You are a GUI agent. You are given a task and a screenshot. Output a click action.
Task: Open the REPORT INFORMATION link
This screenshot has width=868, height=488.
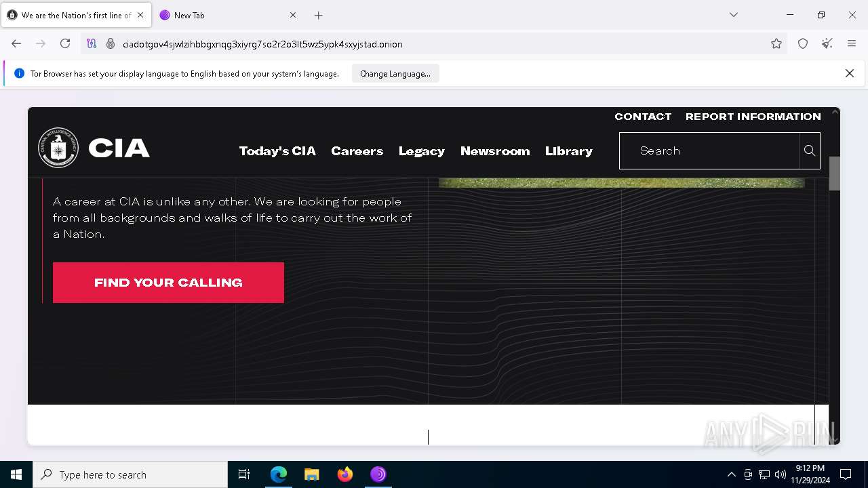click(753, 117)
